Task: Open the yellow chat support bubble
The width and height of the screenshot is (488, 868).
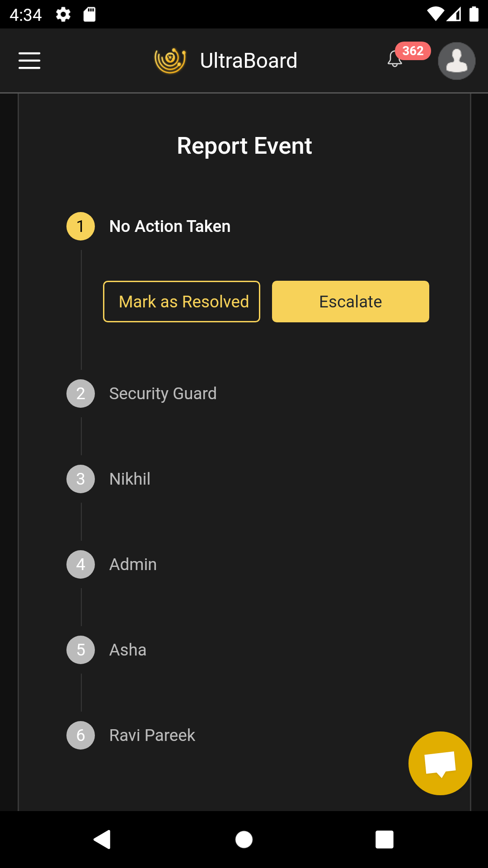Action: pyautogui.click(x=440, y=763)
